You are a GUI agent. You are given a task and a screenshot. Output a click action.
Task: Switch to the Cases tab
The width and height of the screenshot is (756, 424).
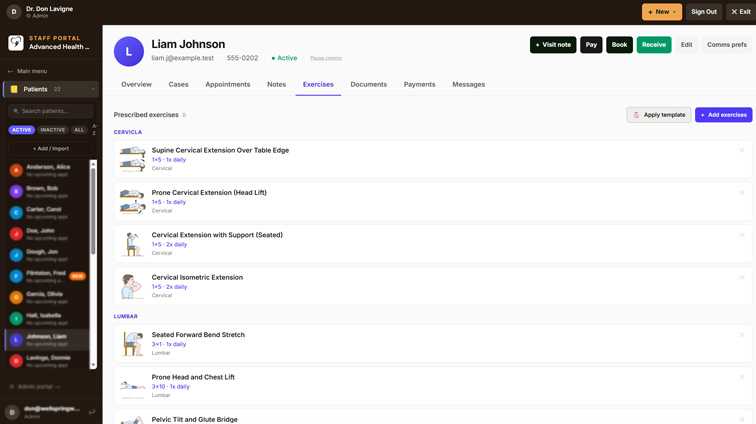coord(178,84)
